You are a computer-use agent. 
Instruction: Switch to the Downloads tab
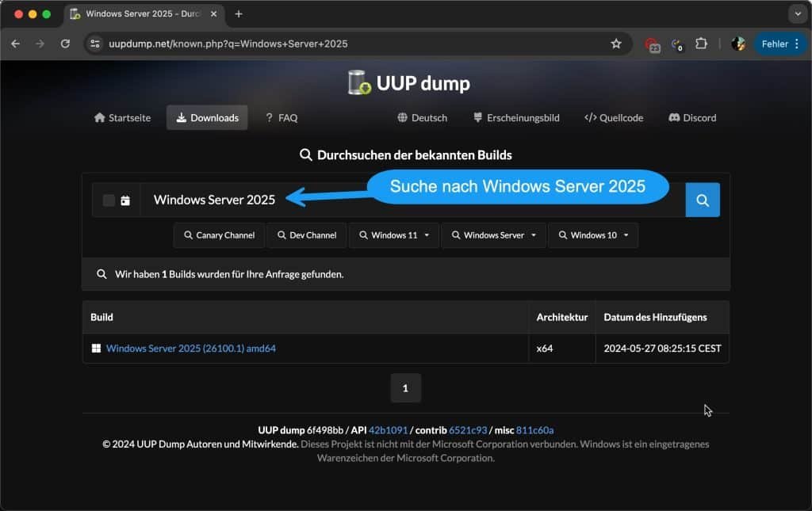click(206, 116)
